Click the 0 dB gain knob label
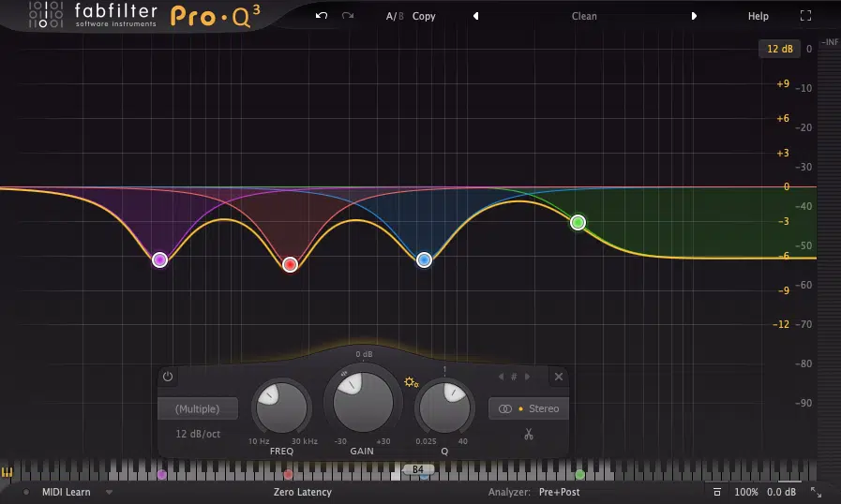The height and width of the screenshot is (504, 841). click(364, 354)
